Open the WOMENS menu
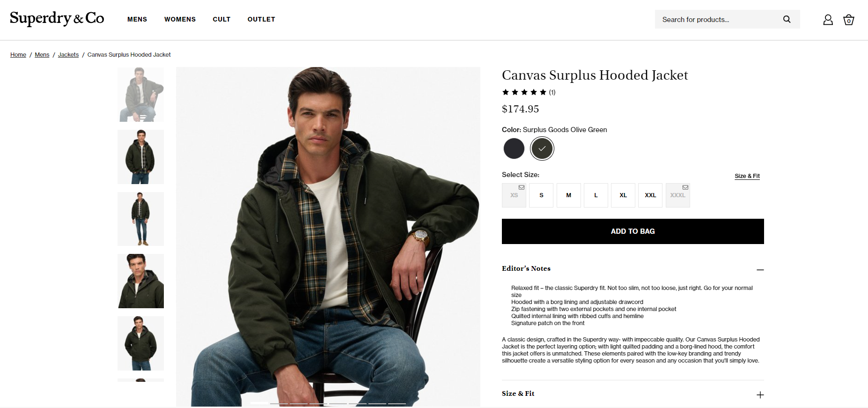This screenshot has width=868, height=408. pyautogui.click(x=180, y=19)
